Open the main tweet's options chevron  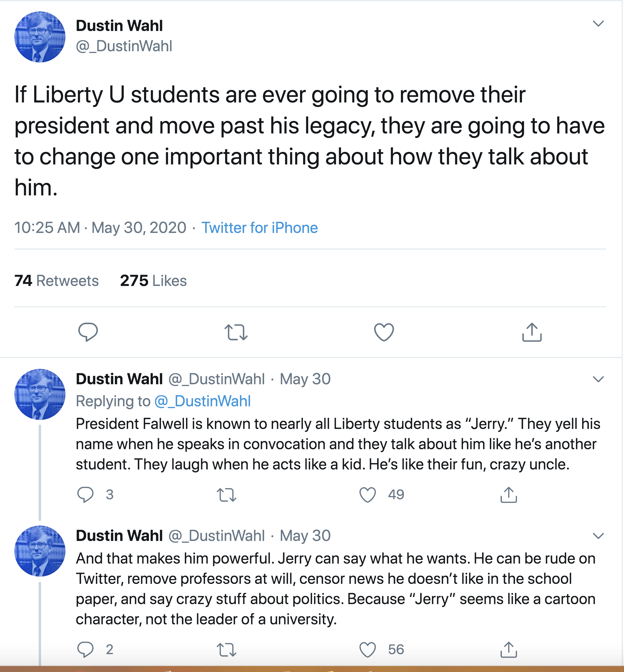(598, 23)
